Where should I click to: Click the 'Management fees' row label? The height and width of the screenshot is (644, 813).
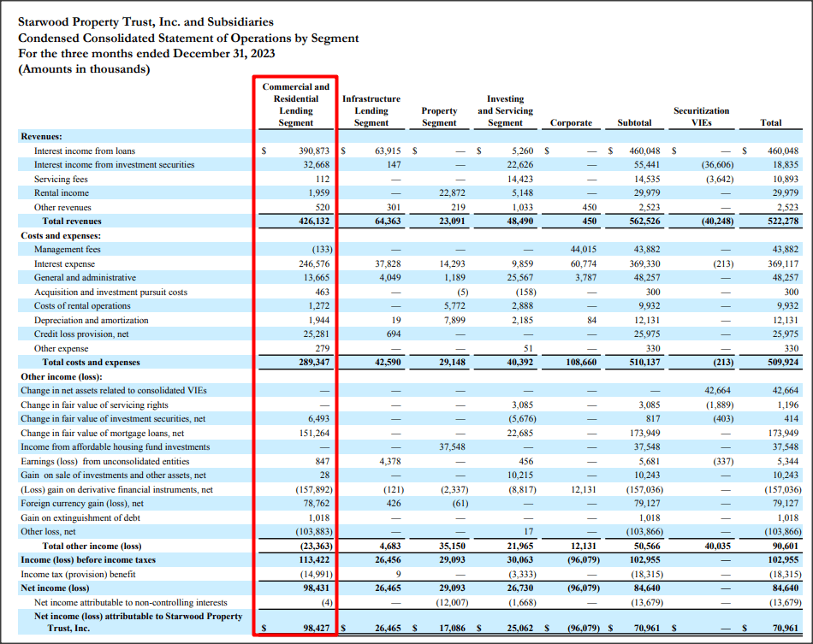[x=68, y=249]
